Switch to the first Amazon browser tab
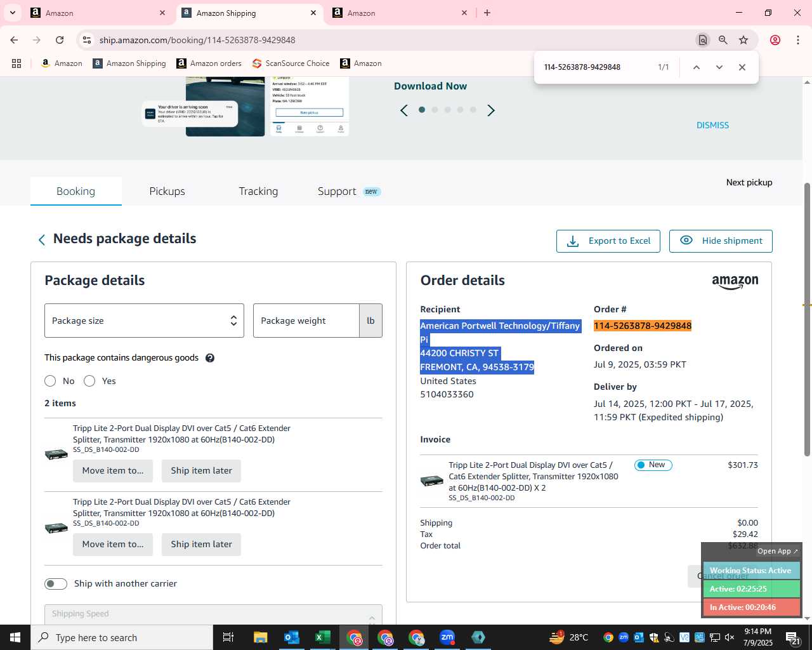The width and height of the screenshot is (812, 650). (98, 13)
